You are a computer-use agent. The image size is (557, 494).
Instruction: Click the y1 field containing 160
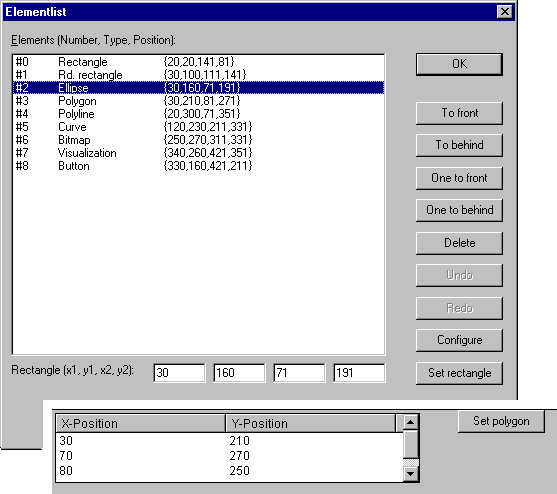pyautogui.click(x=239, y=373)
